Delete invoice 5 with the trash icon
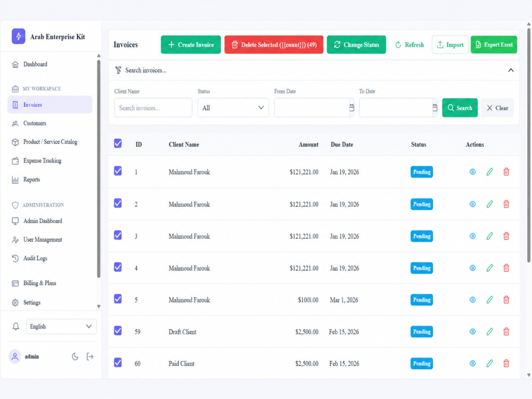532x399 pixels. pyautogui.click(x=506, y=300)
